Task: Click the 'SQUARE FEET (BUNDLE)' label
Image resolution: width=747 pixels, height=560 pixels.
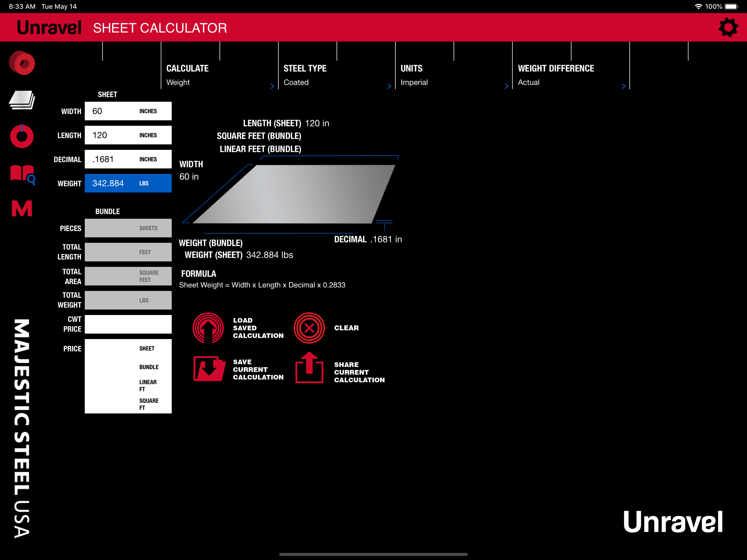Action: [x=259, y=136]
